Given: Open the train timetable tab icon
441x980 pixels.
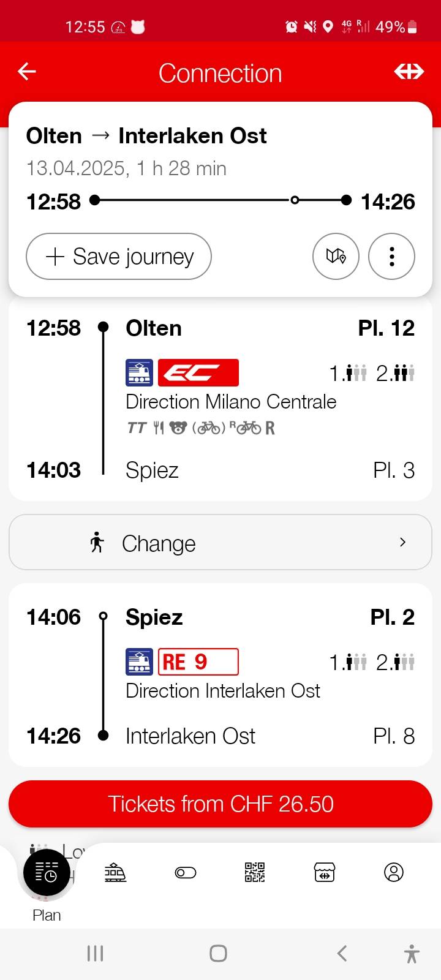Looking at the screenshot, I should tap(115, 872).
